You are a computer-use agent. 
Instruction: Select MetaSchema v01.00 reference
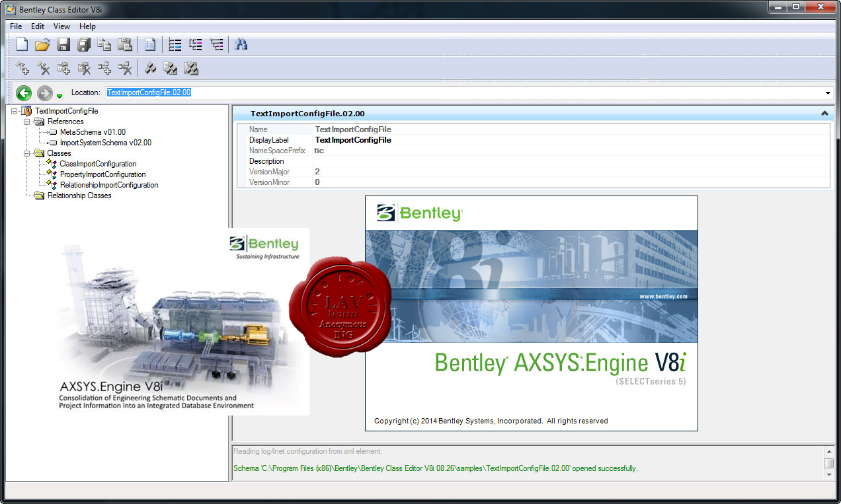coord(93,132)
